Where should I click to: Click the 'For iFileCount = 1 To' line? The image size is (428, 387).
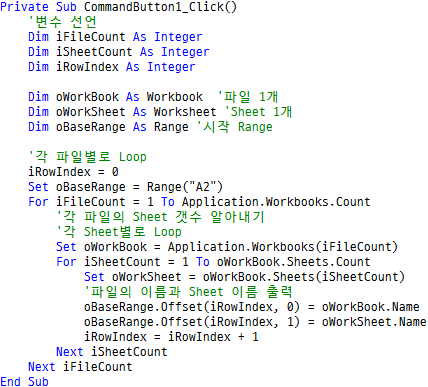(x=199, y=202)
